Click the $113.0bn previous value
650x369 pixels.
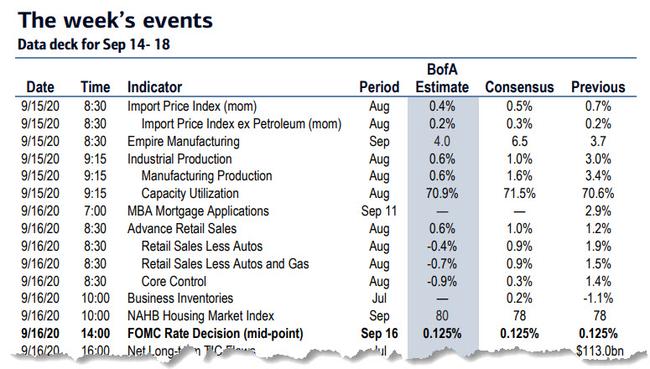600,351
